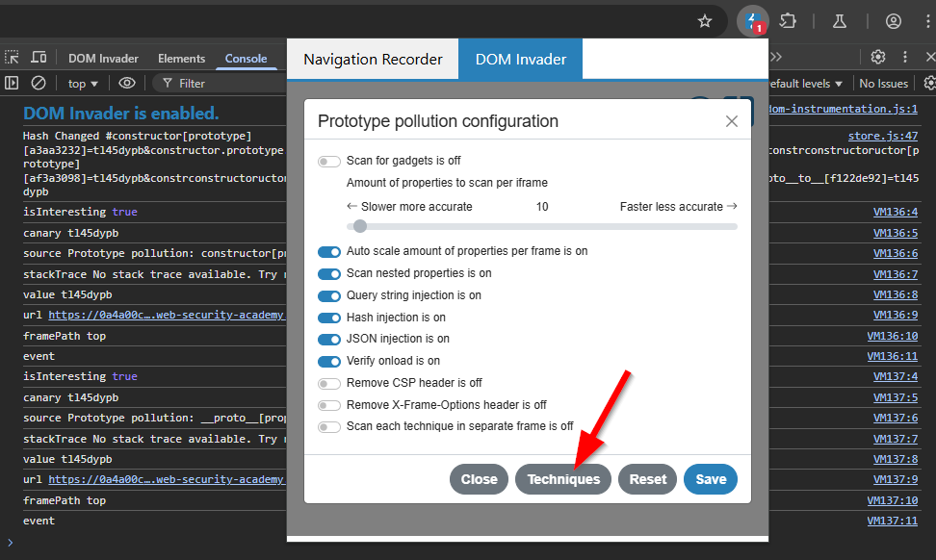Clear the console with the clear icon
Screen dimensions: 936x560
pyautogui.click(x=39, y=83)
